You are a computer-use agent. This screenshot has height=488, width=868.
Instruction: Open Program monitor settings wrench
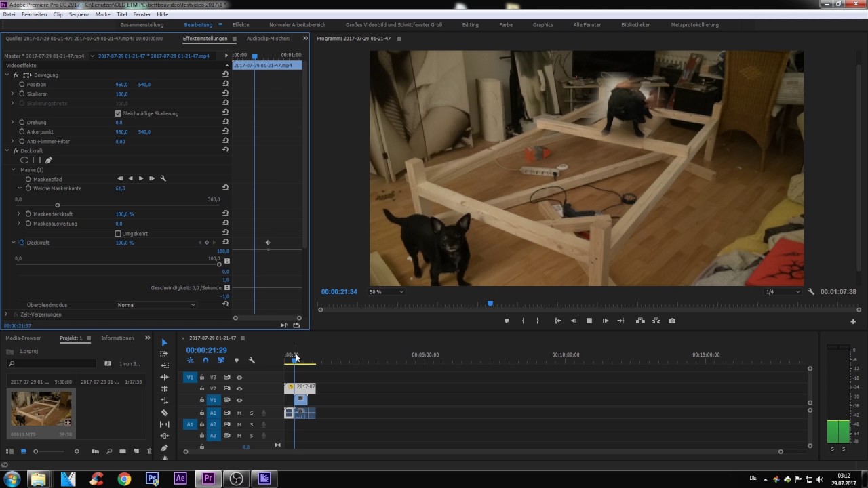811,291
